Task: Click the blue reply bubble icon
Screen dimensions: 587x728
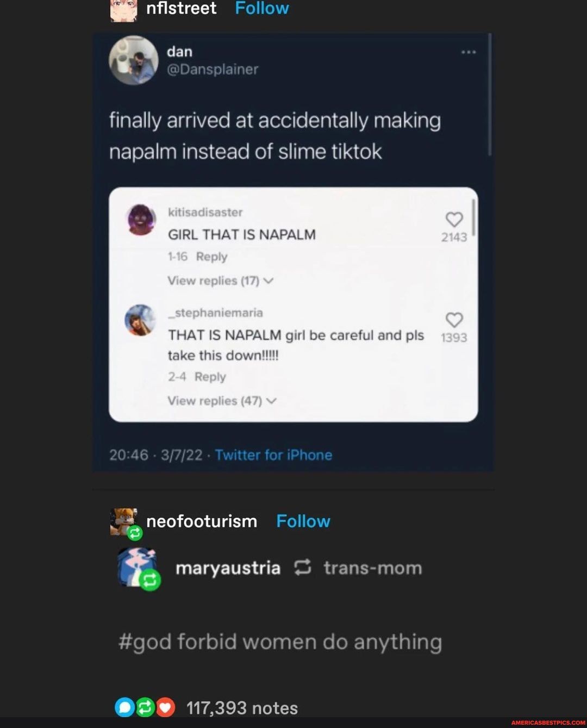Action: click(124, 707)
